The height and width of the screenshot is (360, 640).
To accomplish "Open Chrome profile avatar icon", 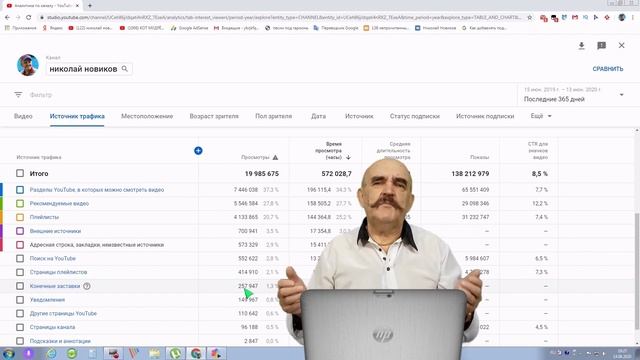I will (622, 18).
